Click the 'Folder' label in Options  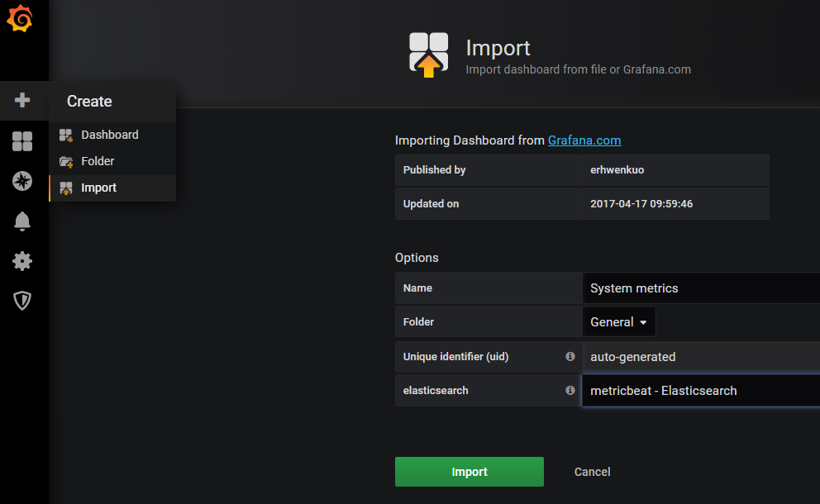point(418,322)
